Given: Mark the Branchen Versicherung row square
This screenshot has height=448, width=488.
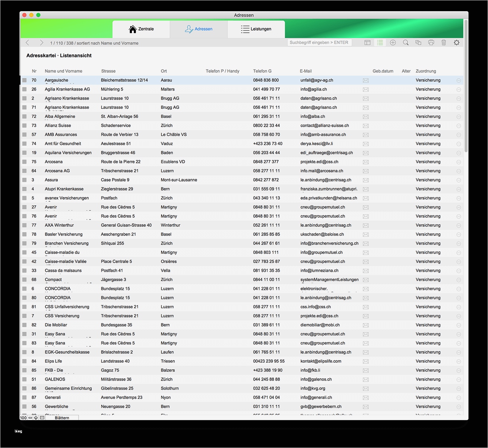Looking at the screenshot, I should tap(24, 243).
